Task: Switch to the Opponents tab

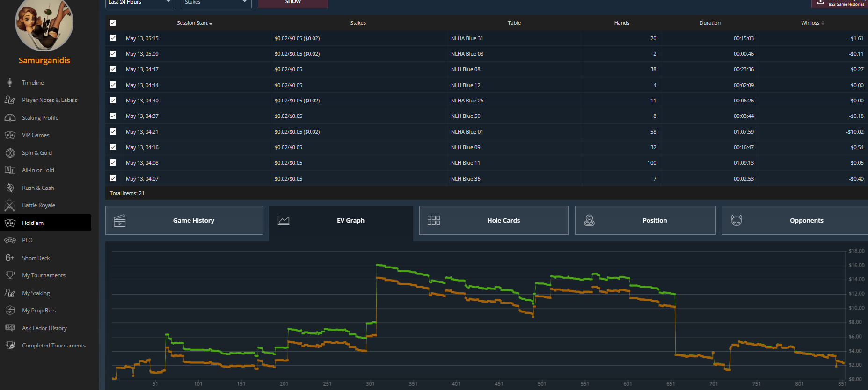Action: pos(795,220)
